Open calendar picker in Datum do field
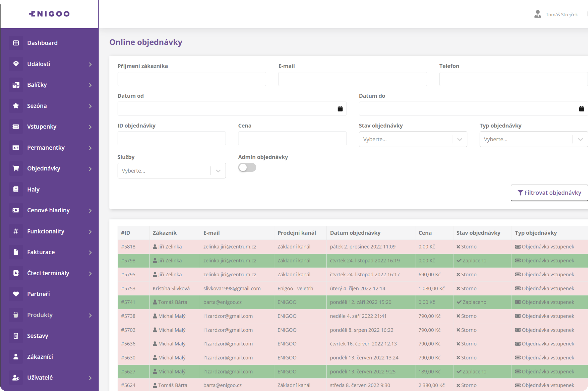Screen dimensions: 588x392 pyautogui.click(x=581, y=109)
